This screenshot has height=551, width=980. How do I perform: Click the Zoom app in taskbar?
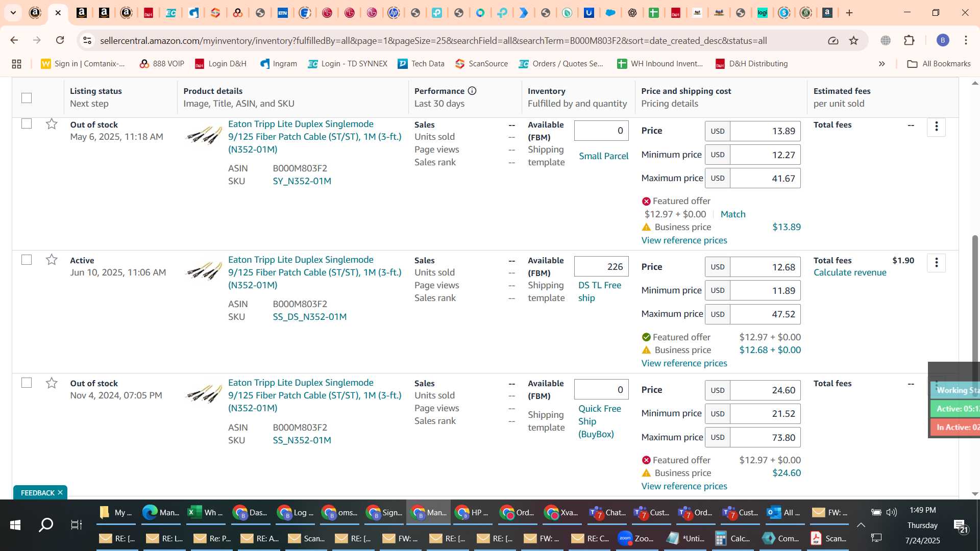[x=635, y=538]
